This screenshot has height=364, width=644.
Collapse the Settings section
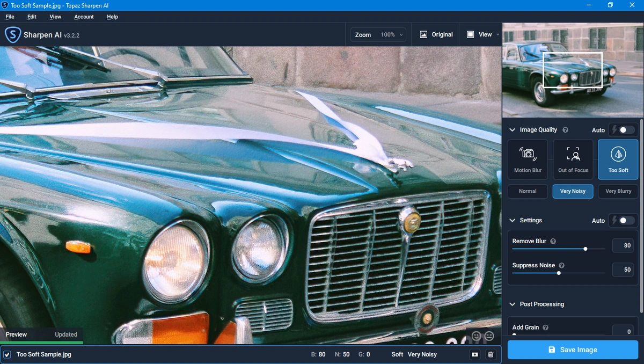pos(512,220)
